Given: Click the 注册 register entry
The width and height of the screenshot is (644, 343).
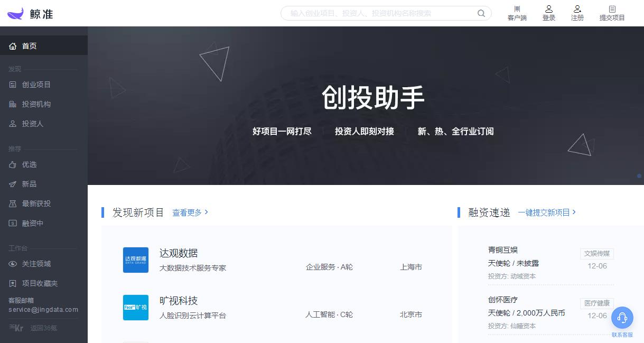Looking at the screenshot, I should 577,13.
